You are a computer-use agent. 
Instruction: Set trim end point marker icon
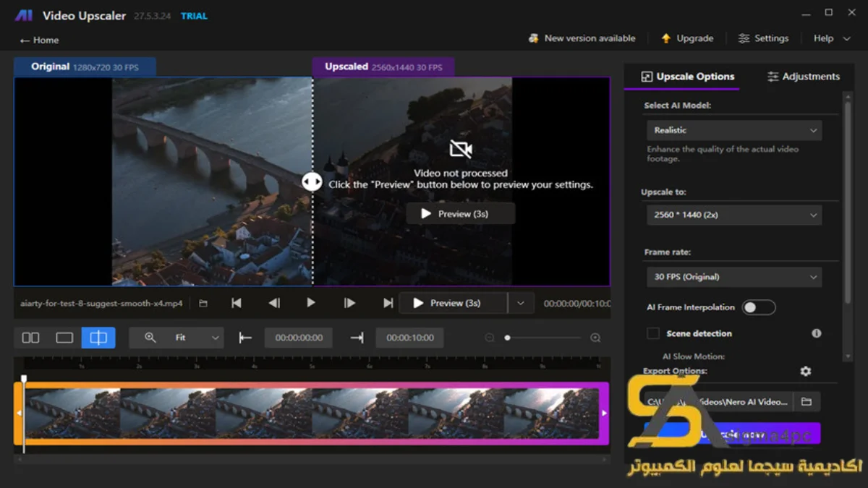[357, 338]
